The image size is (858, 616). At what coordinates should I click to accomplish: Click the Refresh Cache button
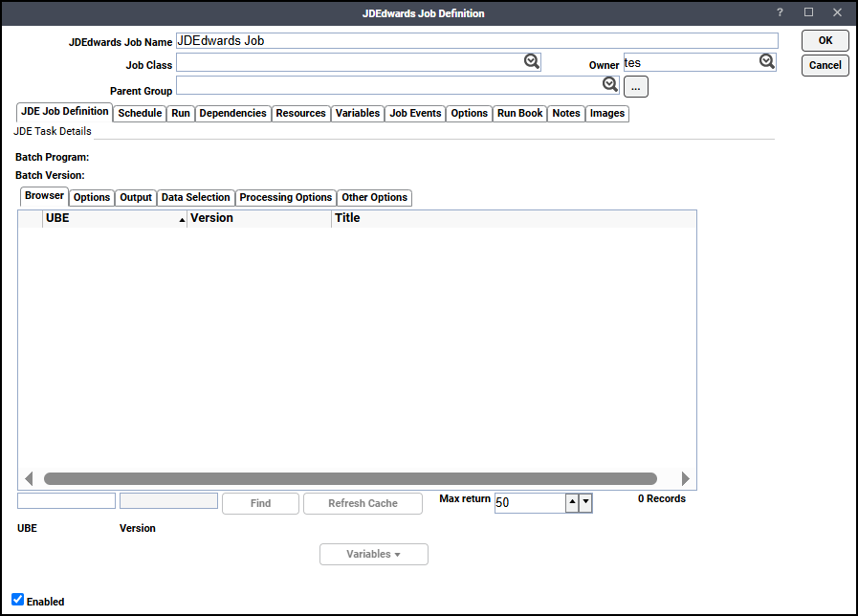coord(363,503)
